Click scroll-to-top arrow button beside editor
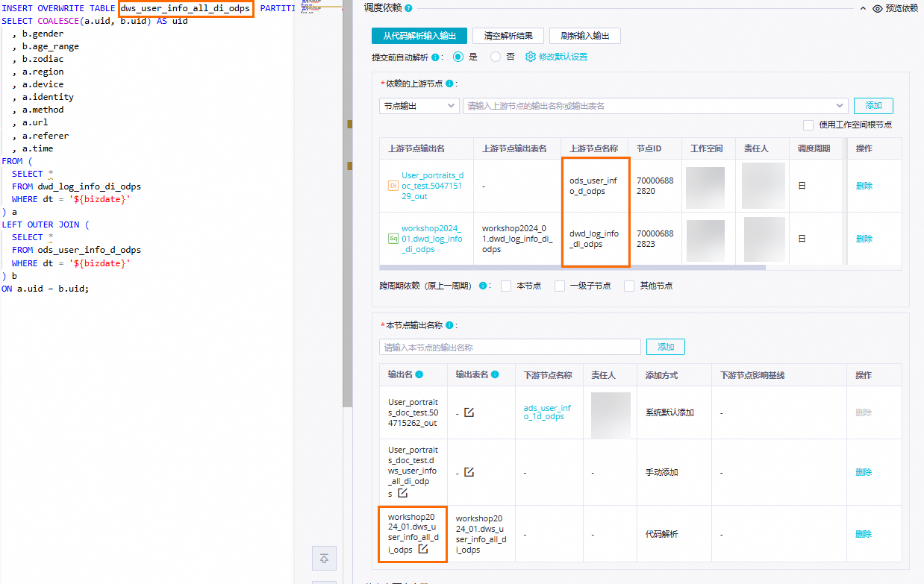This screenshot has width=924, height=584. pos(324,558)
